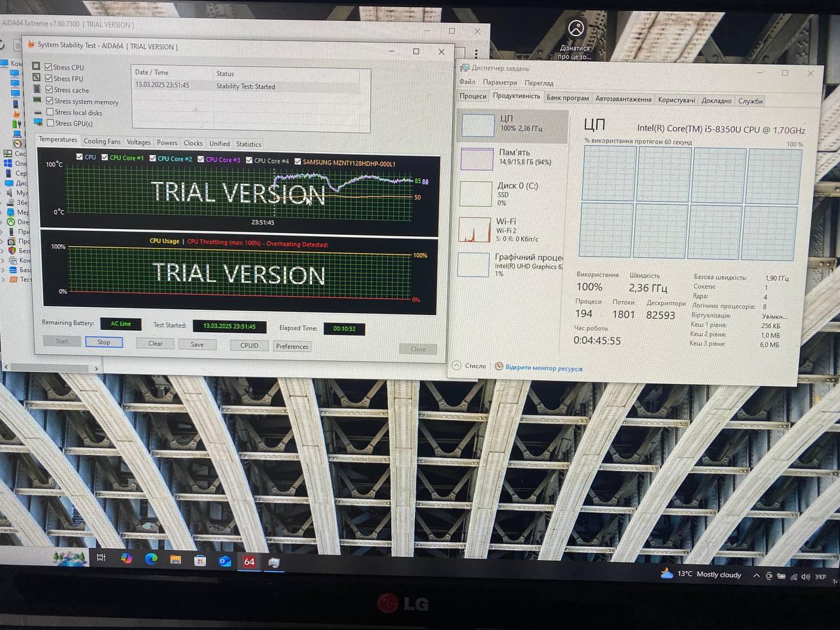Click the Stress system memory RAM icon

(37, 100)
